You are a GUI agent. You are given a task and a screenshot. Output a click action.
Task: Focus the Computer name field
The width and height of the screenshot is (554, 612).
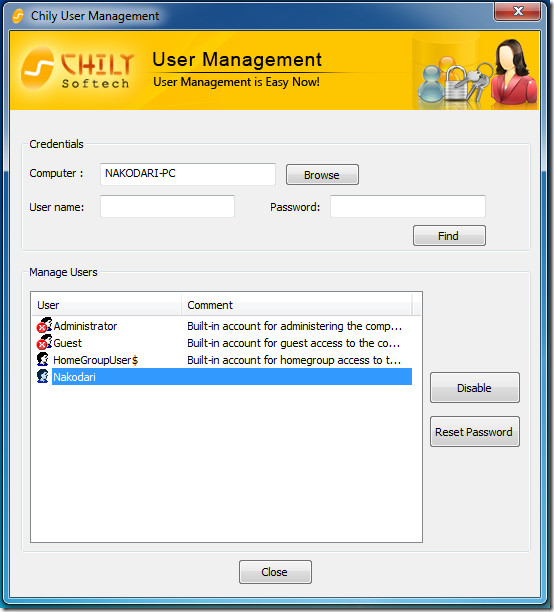(x=188, y=174)
